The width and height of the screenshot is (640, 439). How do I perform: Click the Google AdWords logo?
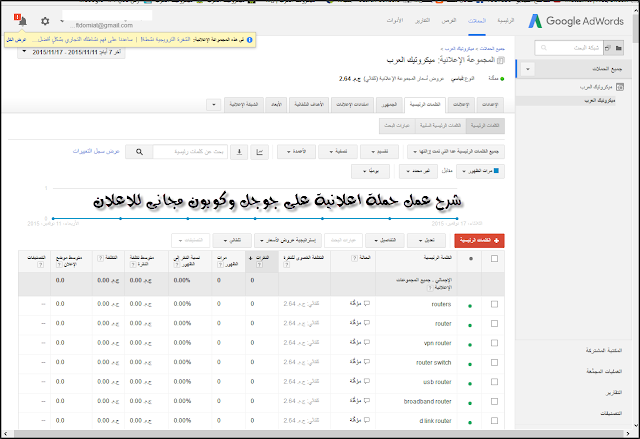(576, 21)
